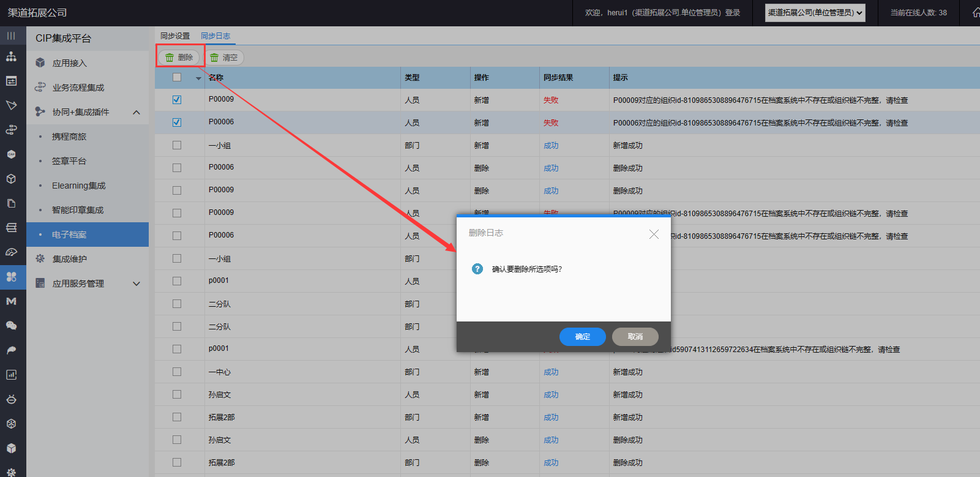Image resolution: width=980 pixels, height=477 pixels.
Task: Close the 删除日志 dialog with the X
Action: [654, 234]
